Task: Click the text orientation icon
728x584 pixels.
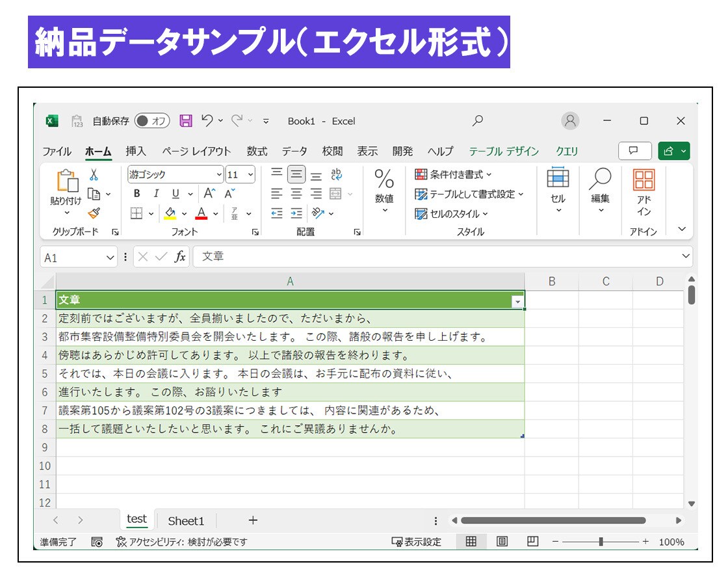Action: (318, 213)
